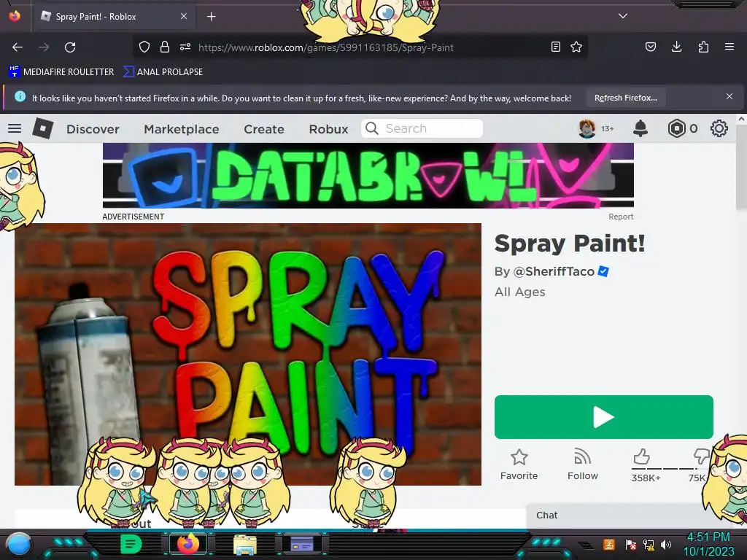Open the Firefox downloads icon
747x560 pixels.
(676, 47)
